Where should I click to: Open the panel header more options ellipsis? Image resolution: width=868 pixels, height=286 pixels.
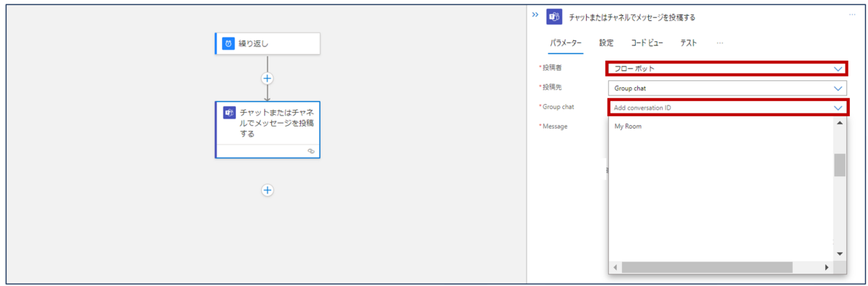(x=852, y=14)
